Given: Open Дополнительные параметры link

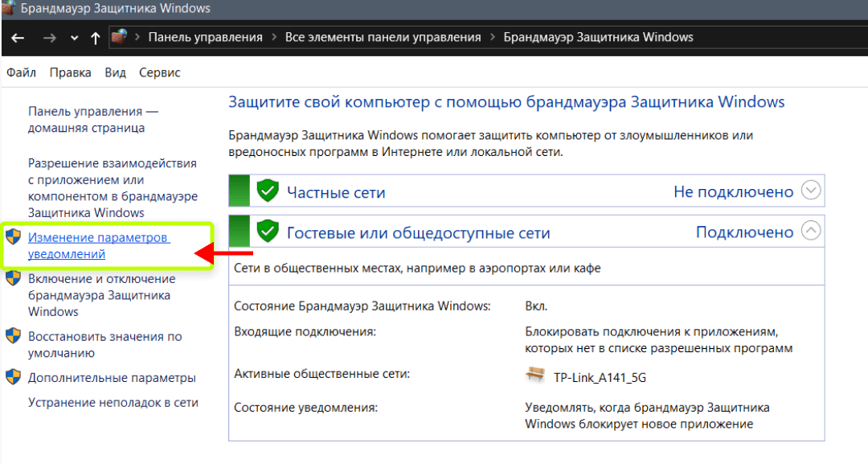Looking at the screenshot, I should pos(112,378).
